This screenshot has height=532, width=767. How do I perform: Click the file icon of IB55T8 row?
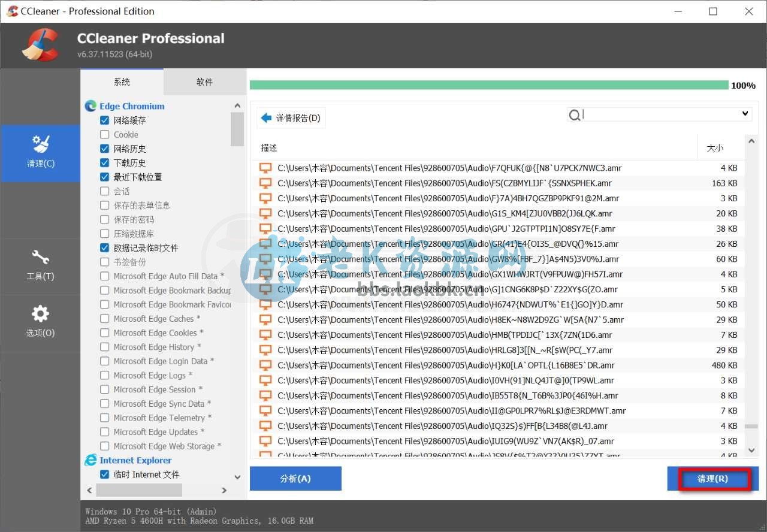point(265,395)
